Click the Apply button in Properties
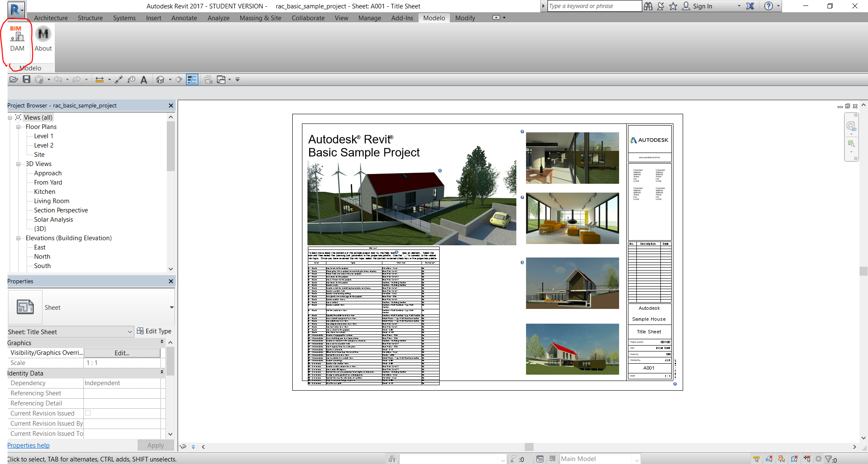The height and width of the screenshot is (464, 868). coord(155,445)
